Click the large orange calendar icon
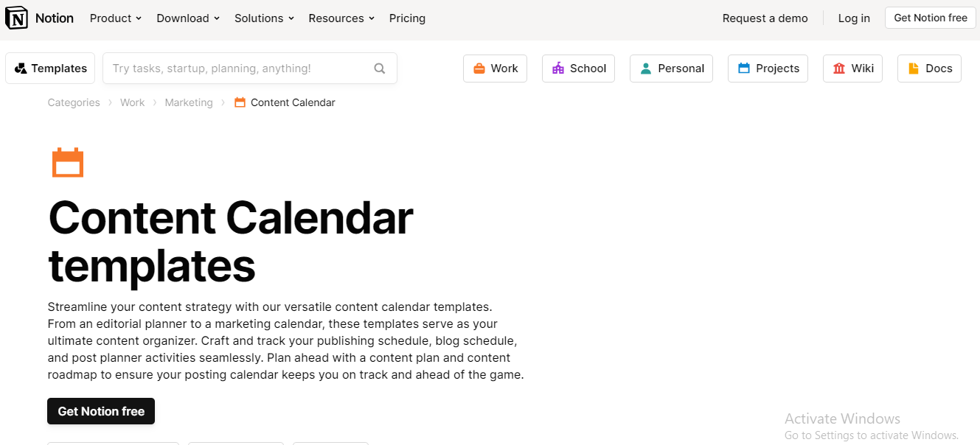Viewport: 980px width, 445px height. pyautogui.click(x=68, y=163)
